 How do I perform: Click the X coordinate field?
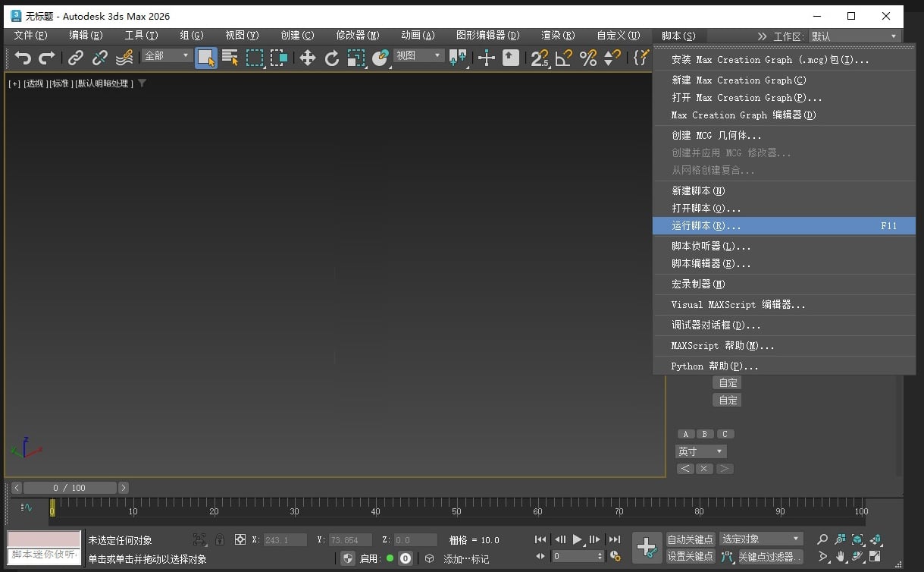285,540
